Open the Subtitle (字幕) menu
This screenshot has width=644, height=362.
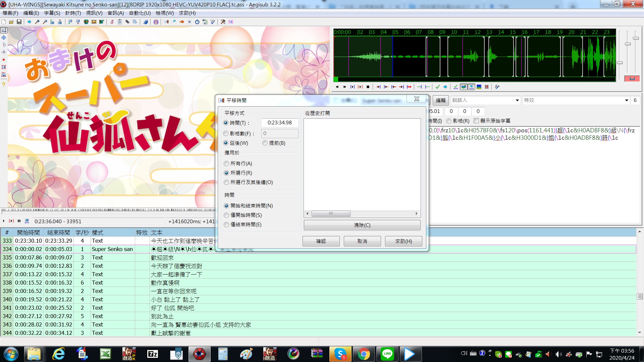(52, 13)
